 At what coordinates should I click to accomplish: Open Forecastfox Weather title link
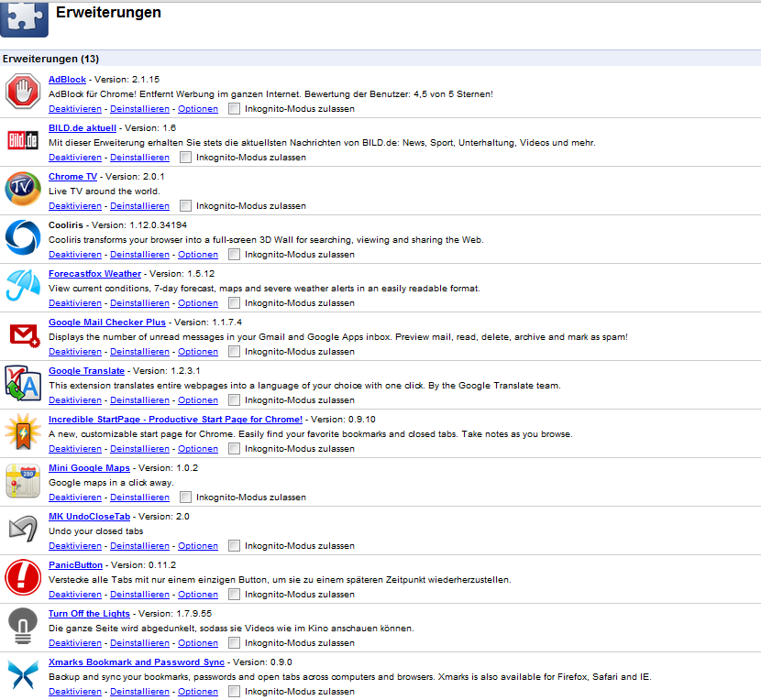tap(94, 274)
